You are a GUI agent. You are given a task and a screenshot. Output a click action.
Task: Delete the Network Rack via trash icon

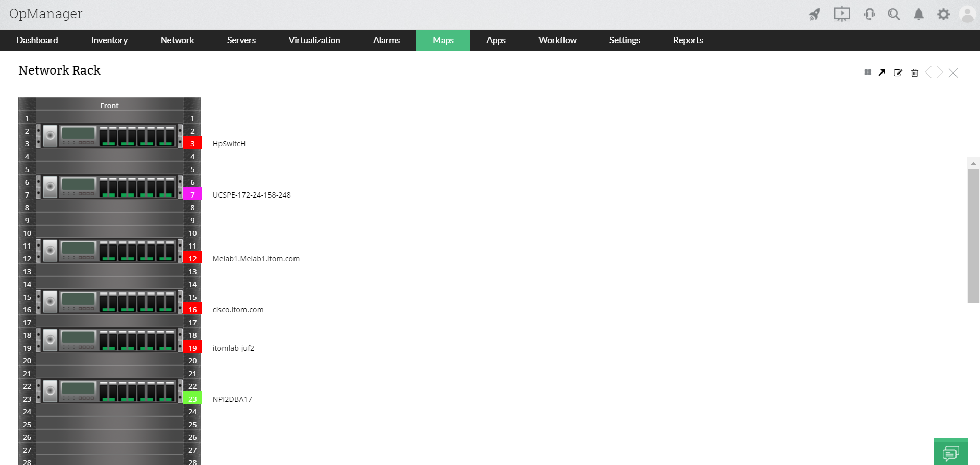(914, 72)
